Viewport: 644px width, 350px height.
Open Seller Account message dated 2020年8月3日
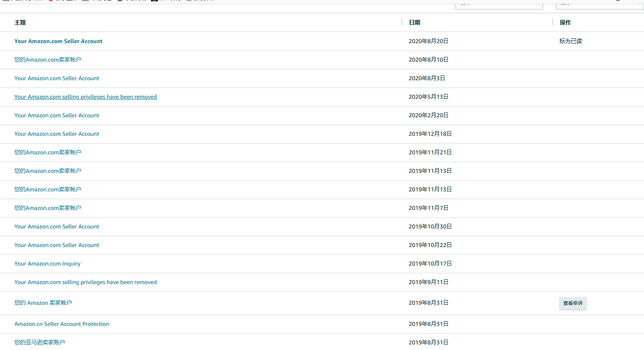[x=57, y=78]
